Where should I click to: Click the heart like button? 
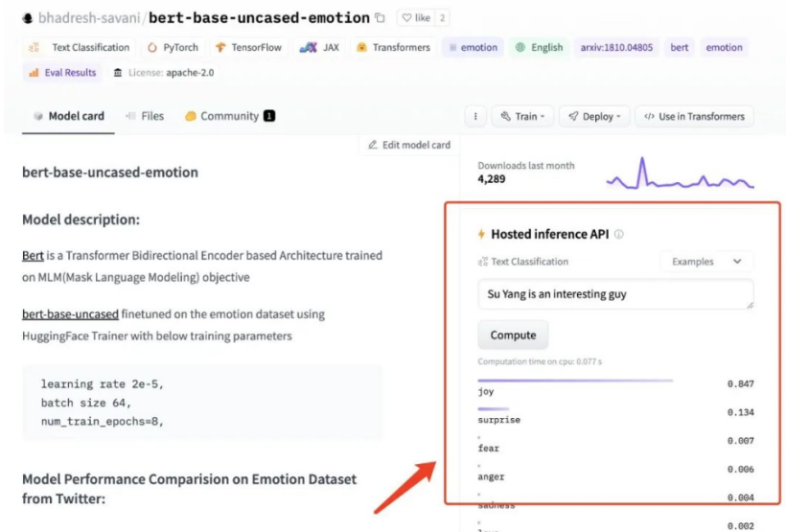point(416,18)
